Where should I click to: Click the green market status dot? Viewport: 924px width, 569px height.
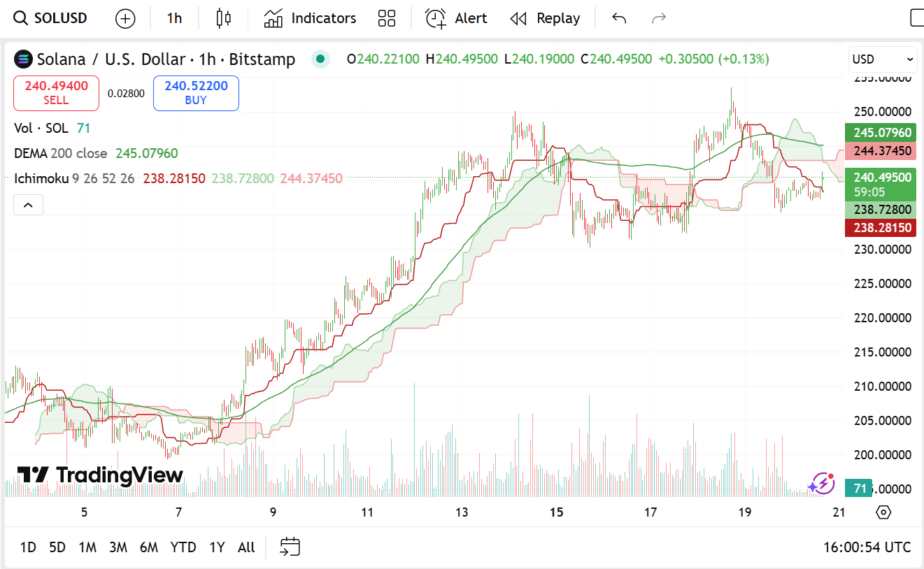point(320,59)
